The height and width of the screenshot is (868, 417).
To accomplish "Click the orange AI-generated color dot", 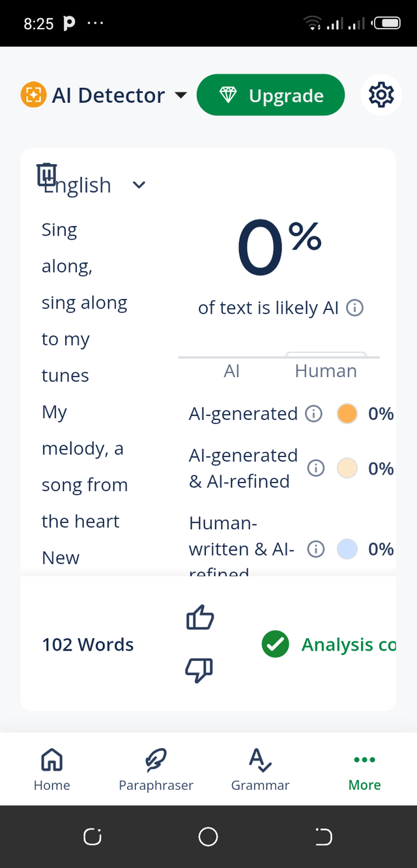I will pyautogui.click(x=347, y=414).
